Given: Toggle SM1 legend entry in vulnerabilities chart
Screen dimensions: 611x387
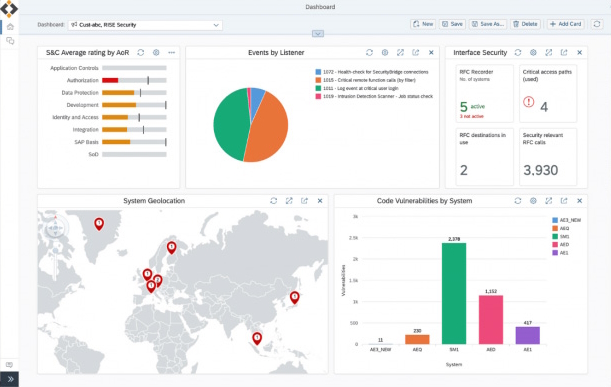Looking at the screenshot, I should click(561, 237).
